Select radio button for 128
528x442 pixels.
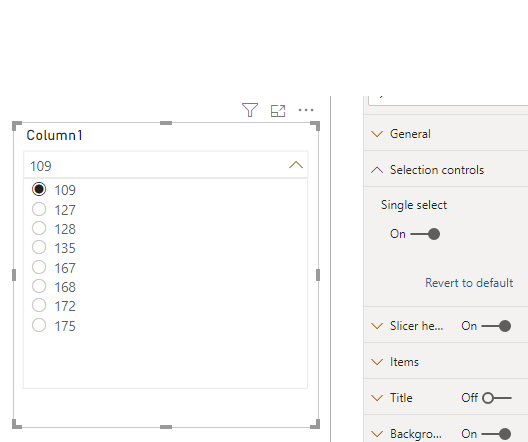(39, 228)
